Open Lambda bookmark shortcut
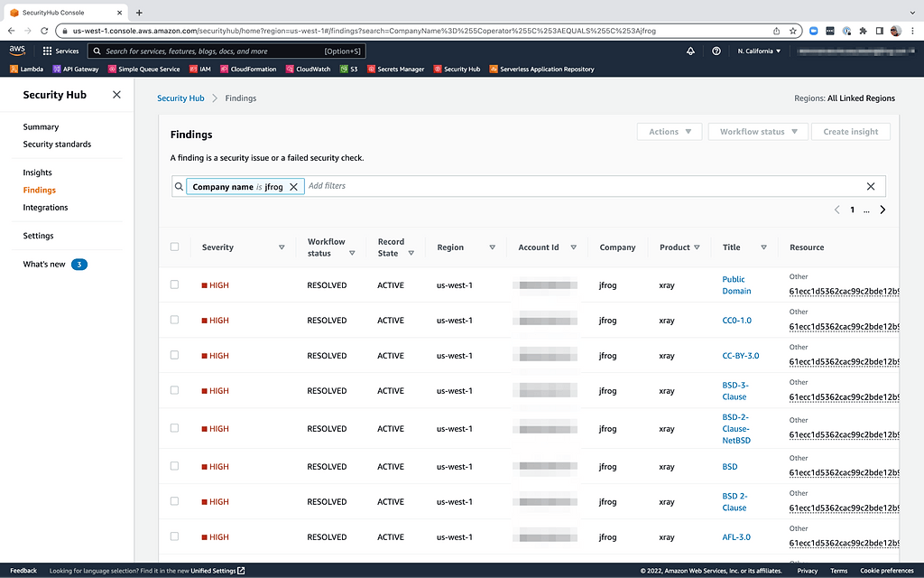Viewport: 924px width, 578px height. point(27,69)
